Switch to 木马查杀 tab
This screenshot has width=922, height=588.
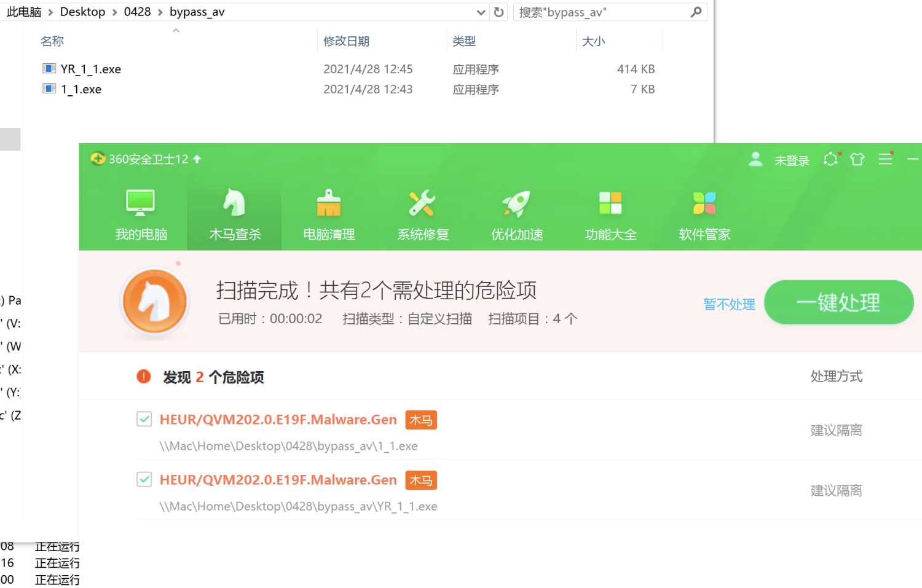(234, 215)
